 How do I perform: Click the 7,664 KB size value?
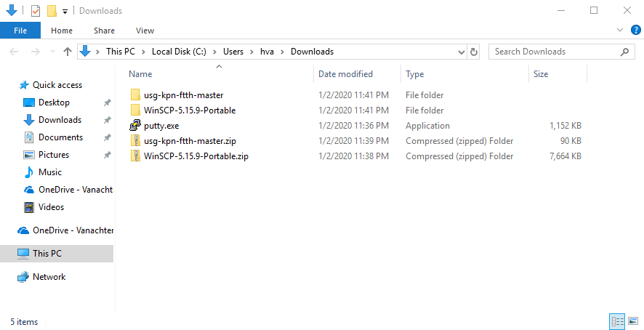pyautogui.click(x=565, y=156)
